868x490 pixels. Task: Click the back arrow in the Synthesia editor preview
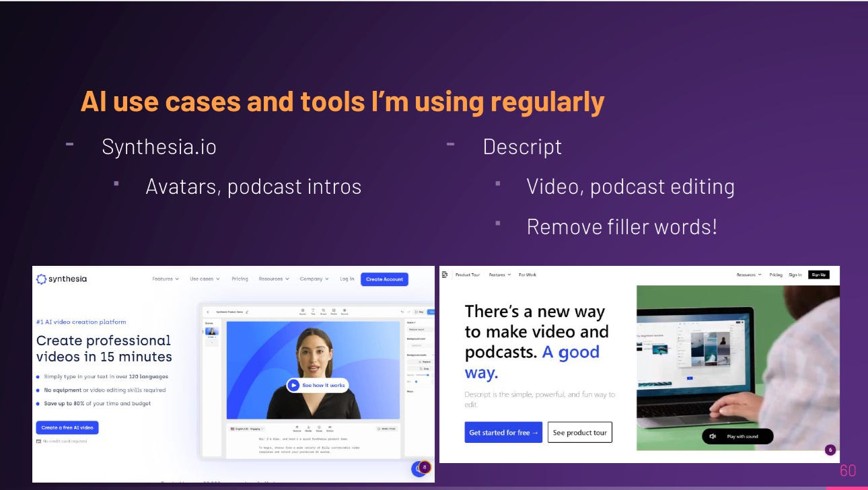[x=208, y=312]
